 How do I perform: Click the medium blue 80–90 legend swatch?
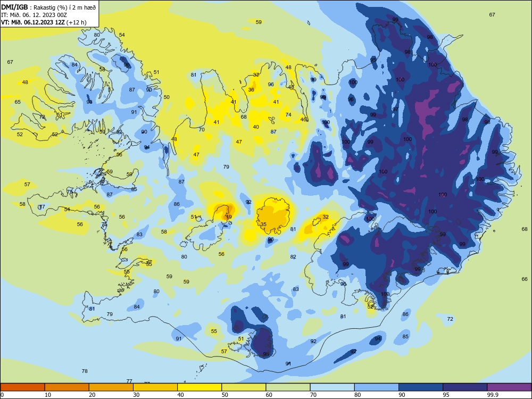377,387
